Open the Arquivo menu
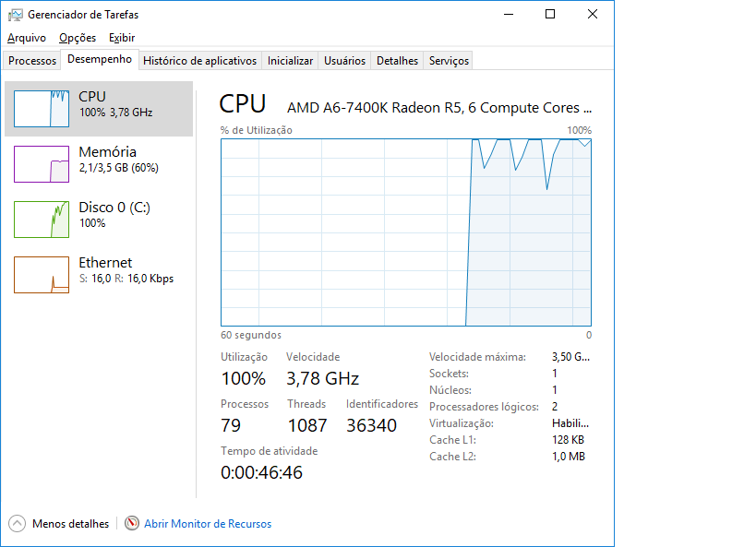 (x=27, y=38)
